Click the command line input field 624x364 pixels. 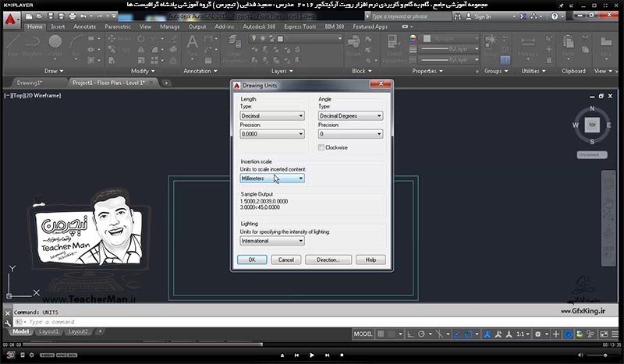pyautogui.click(x=314, y=322)
